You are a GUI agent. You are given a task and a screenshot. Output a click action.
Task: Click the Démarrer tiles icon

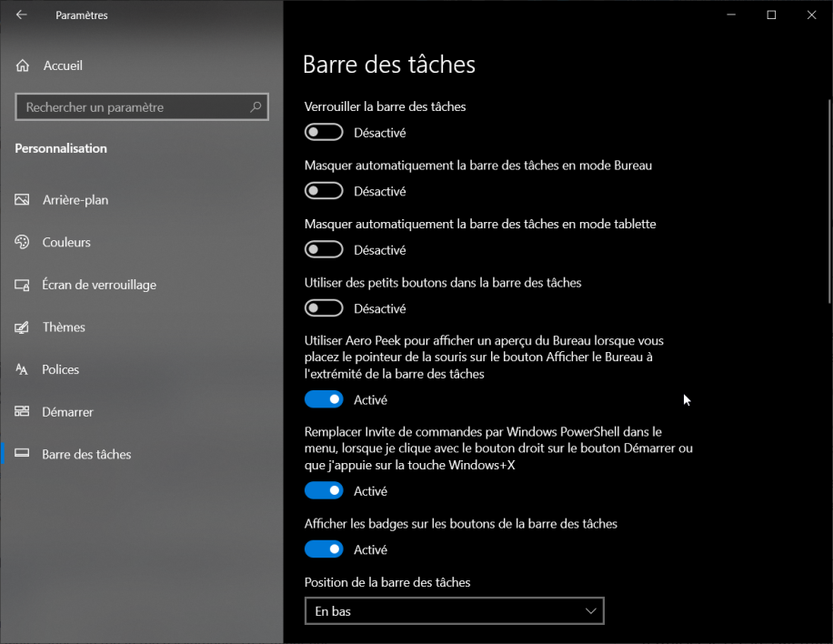(x=23, y=412)
